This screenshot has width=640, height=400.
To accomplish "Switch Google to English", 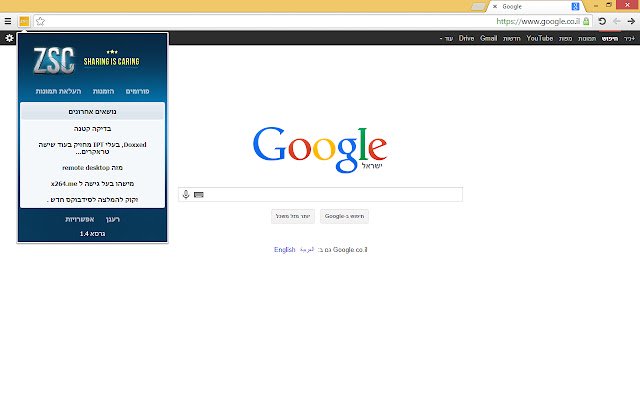I will coord(284,249).
